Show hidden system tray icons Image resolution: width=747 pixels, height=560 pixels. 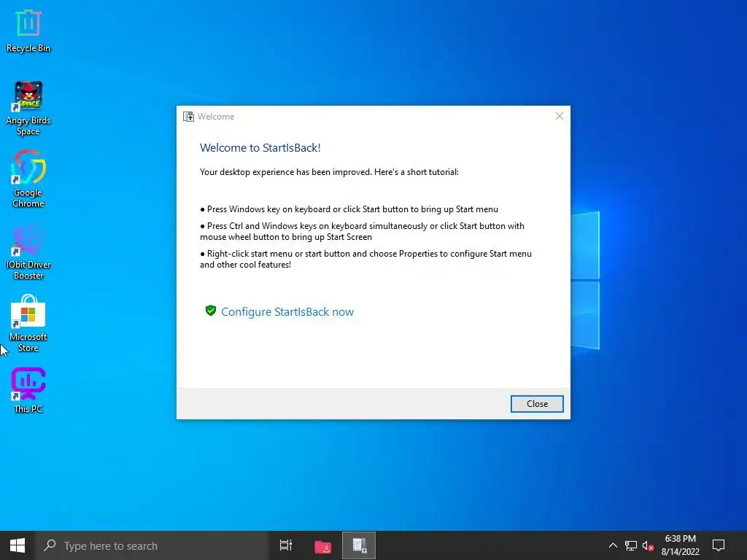pos(613,545)
